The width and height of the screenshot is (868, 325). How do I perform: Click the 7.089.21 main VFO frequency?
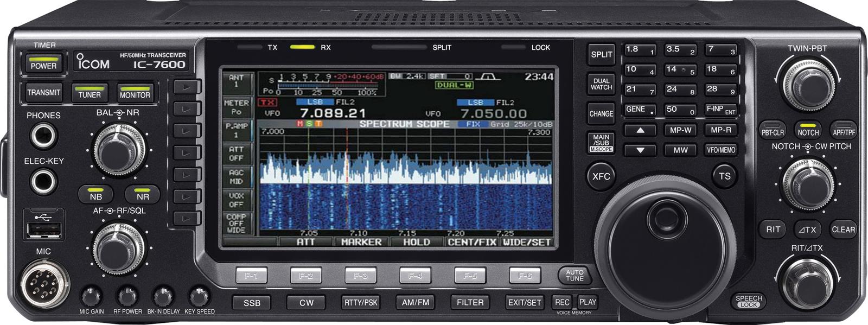[333, 113]
